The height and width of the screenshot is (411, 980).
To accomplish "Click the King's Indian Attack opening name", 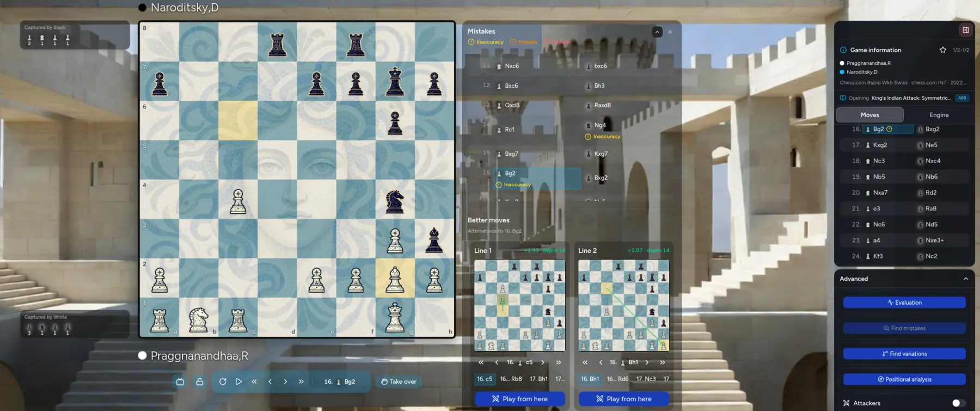I will click(x=911, y=98).
